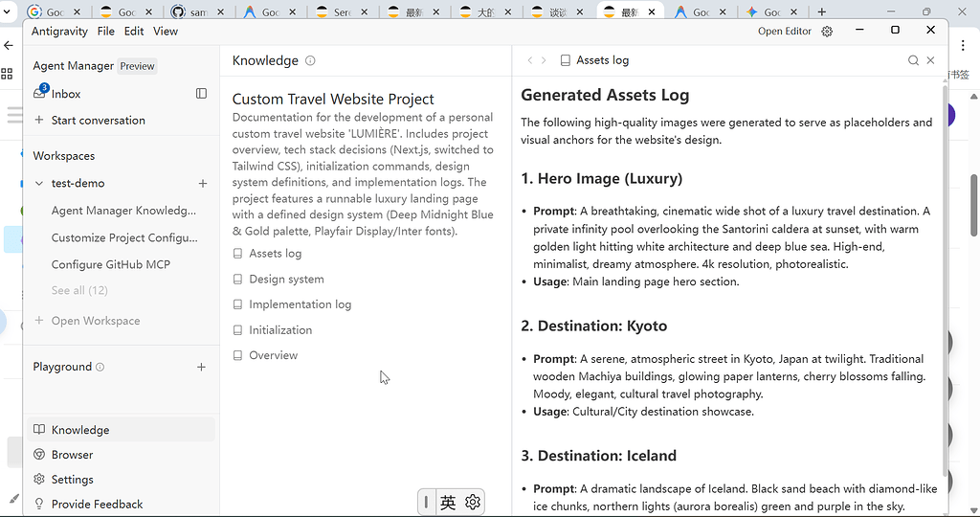Open browser apps grid icon at left edge
This screenshot has width=980, height=517.
coord(7,74)
